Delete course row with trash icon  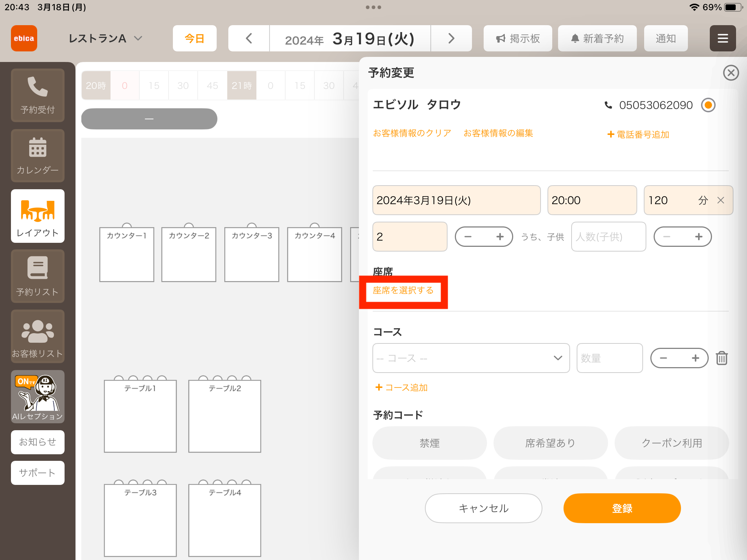click(722, 358)
